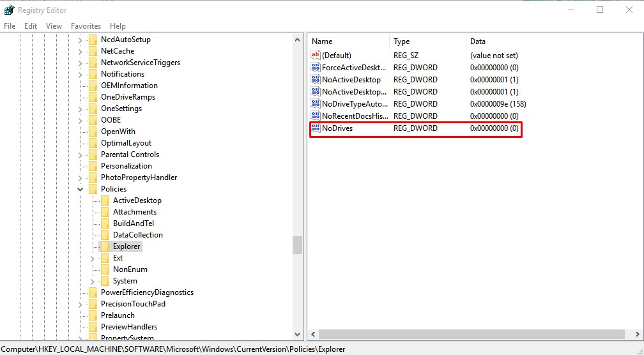644x355 pixels.
Task: Expand the PhotoPropertyHandler key
Action: [x=80, y=178]
